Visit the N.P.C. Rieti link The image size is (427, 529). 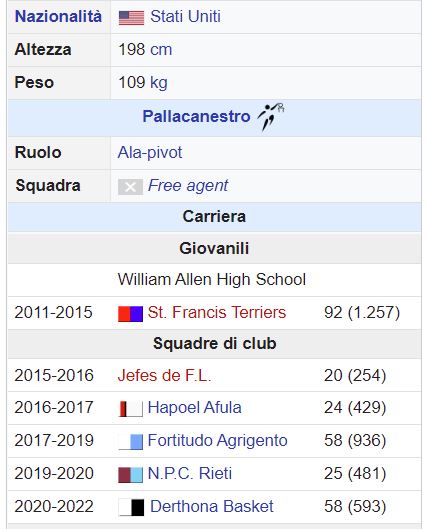(x=190, y=473)
